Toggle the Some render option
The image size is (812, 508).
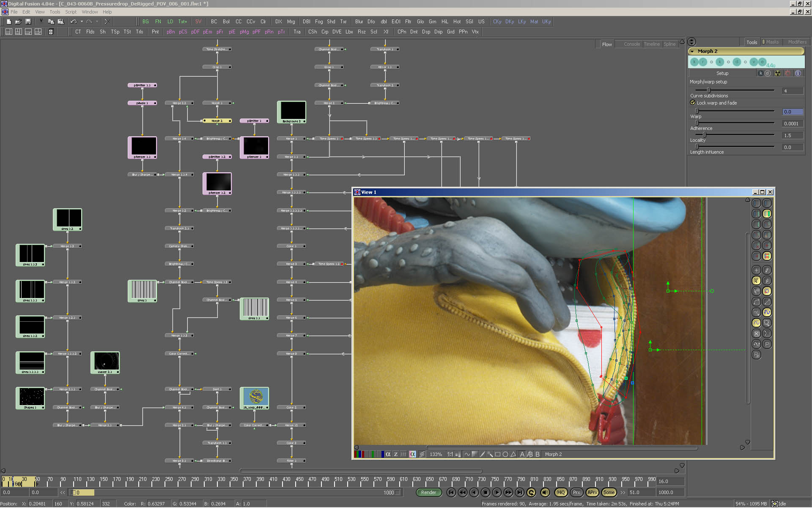click(609, 492)
